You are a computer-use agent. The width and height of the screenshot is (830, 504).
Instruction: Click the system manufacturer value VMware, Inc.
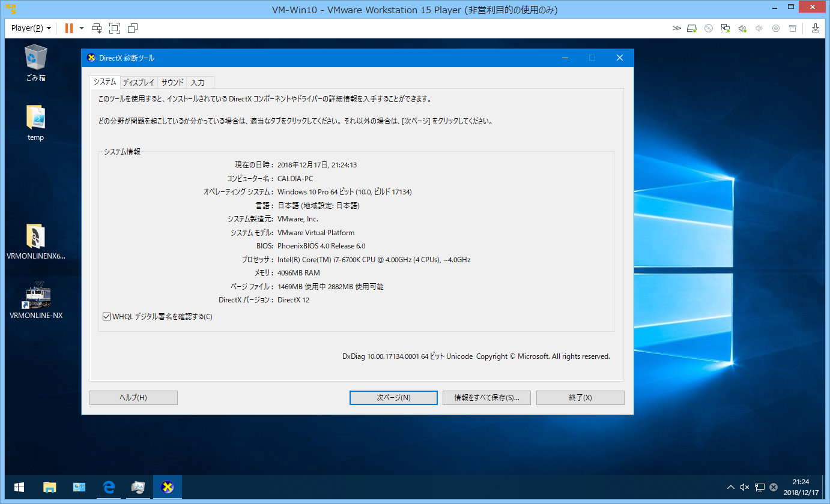(x=298, y=219)
